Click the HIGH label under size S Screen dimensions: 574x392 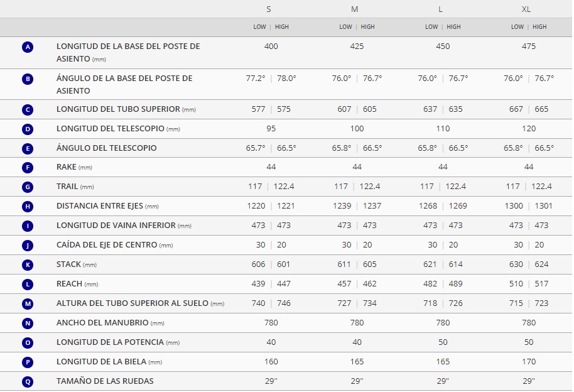(282, 27)
